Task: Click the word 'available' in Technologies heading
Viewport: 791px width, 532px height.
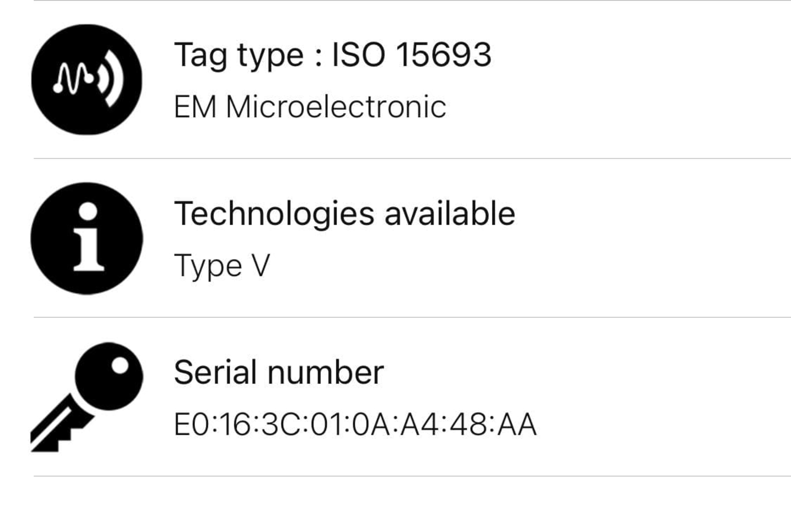Action: click(x=450, y=214)
